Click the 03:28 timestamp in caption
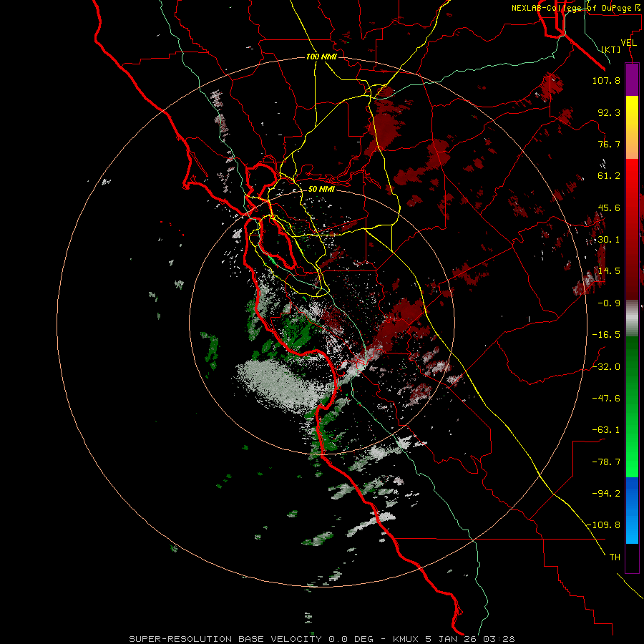This screenshot has width=644, height=644. tap(499, 639)
